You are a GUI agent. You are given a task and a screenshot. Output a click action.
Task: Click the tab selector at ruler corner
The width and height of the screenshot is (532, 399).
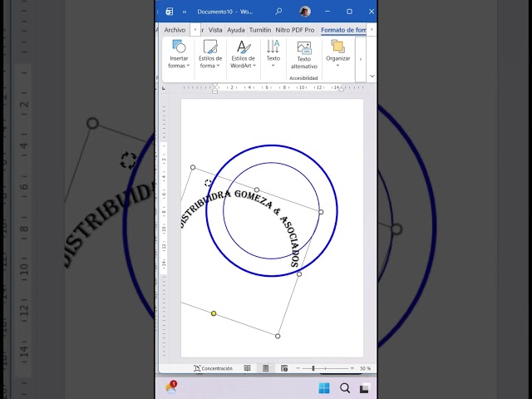click(x=164, y=88)
